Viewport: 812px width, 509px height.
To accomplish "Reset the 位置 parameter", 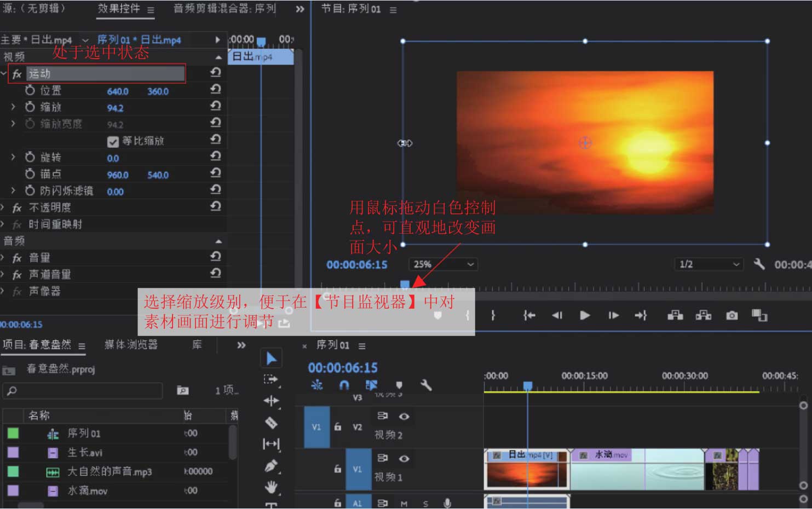I will click(215, 89).
